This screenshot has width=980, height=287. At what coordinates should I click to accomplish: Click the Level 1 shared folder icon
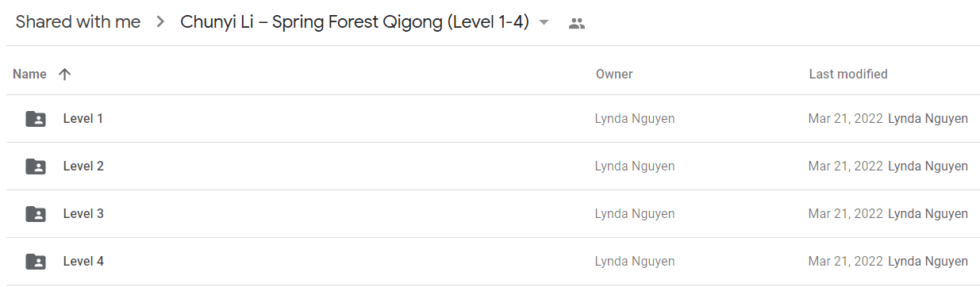[x=36, y=119]
